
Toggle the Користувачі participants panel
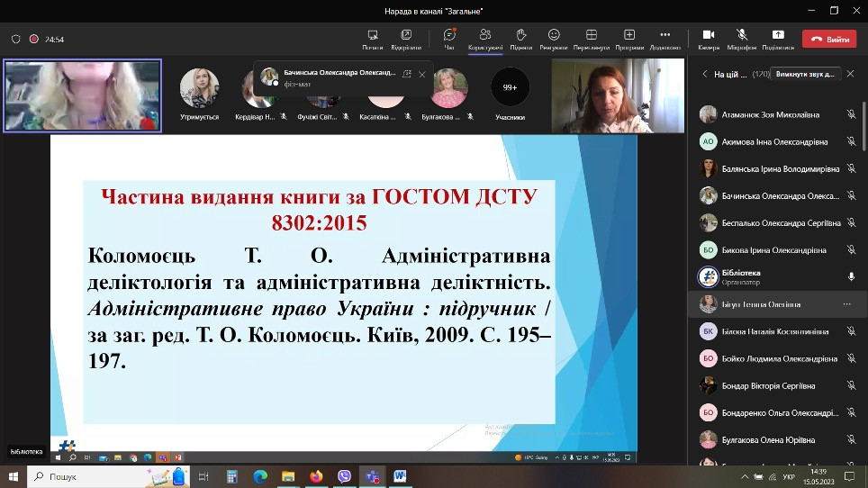pyautogui.click(x=485, y=40)
